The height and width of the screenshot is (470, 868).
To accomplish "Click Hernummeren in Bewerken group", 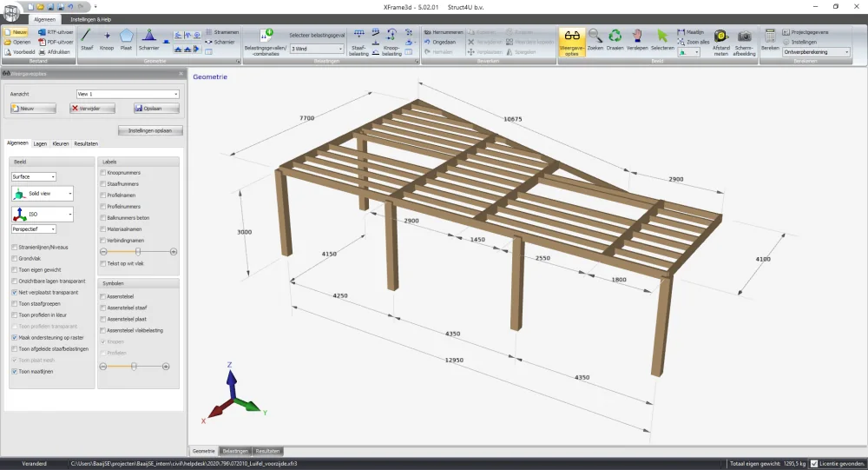I will pyautogui.click(x=444, y=32).
